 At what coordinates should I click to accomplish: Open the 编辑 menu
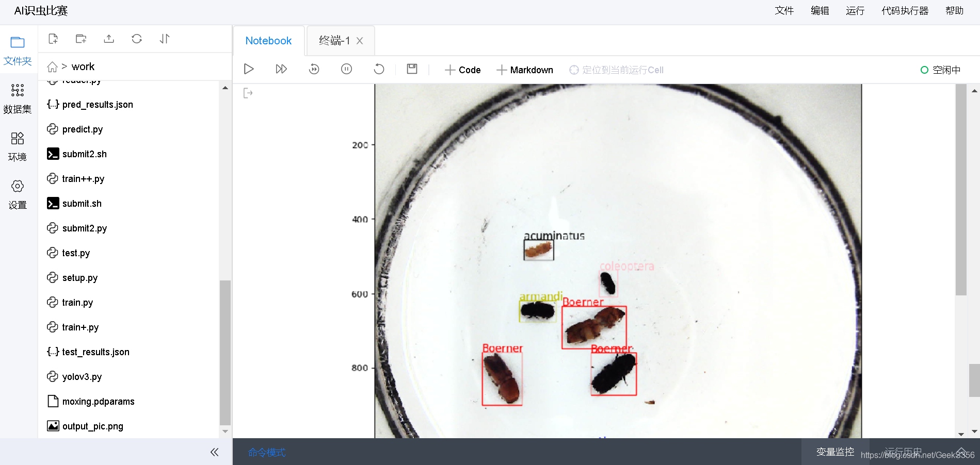(820, 11)
